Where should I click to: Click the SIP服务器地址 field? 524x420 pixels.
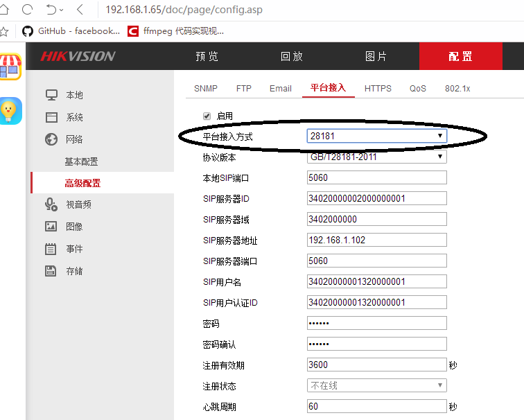(376, 240)
